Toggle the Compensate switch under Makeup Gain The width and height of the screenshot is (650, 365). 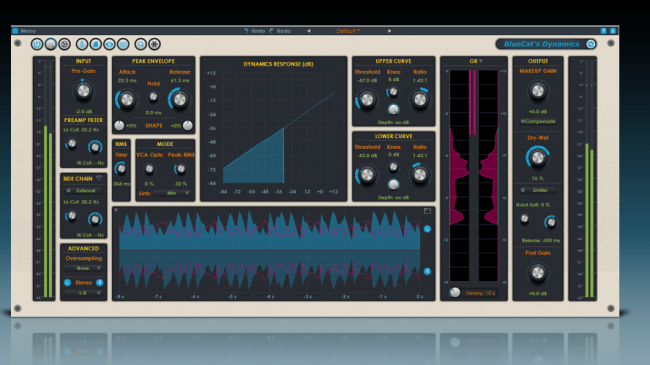538,122
